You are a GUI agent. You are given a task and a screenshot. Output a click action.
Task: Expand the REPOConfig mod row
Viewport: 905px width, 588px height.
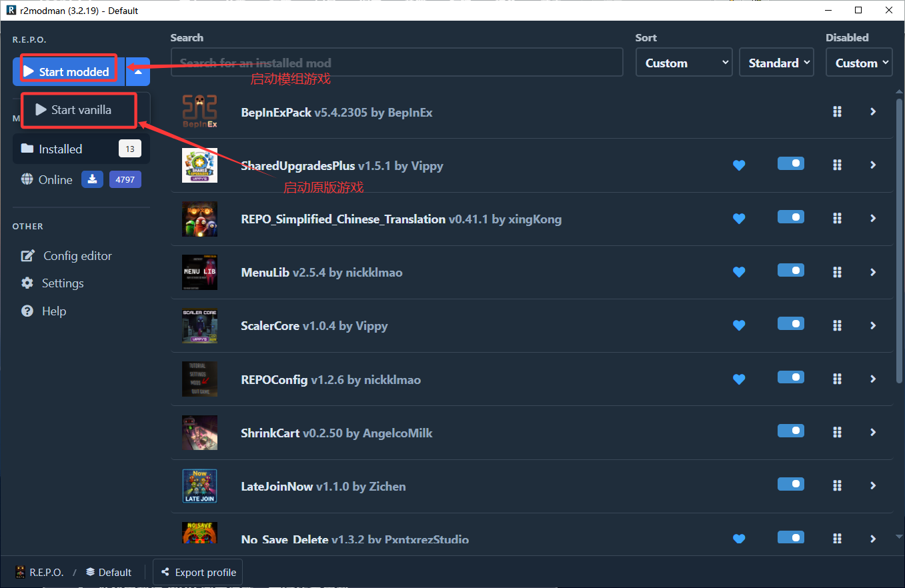(873, 379)
